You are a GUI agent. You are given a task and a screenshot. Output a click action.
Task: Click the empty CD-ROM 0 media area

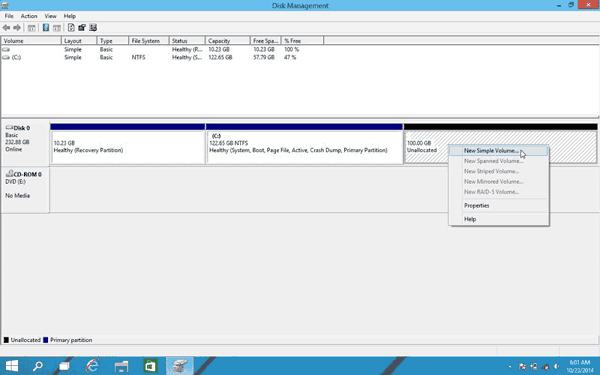pyautogui.click(x=324, y=189)
